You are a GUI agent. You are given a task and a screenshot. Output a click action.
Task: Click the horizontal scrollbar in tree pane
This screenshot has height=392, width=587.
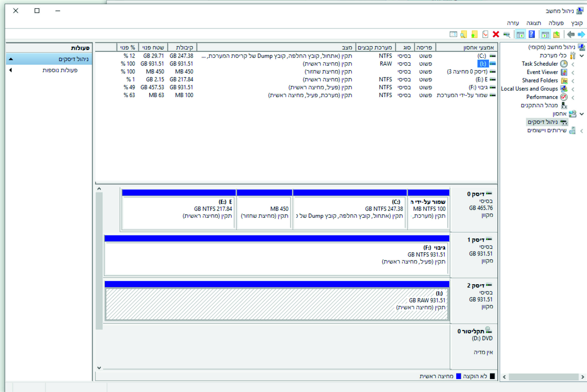click(x=543, y=377)
